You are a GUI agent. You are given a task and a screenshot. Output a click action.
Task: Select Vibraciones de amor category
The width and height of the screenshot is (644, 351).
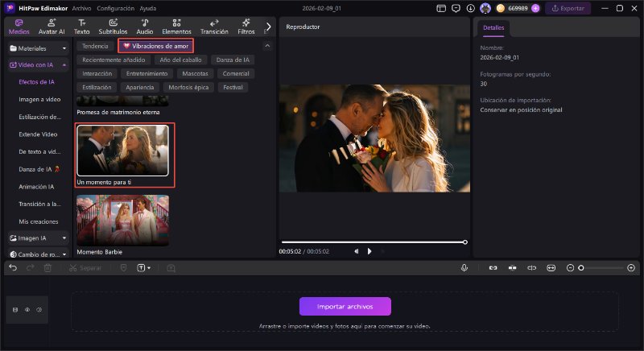click(x=156, y=46)
